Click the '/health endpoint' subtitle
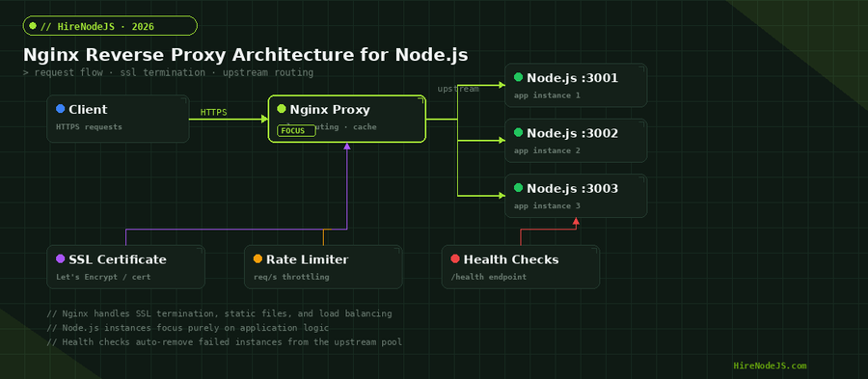This screenshot has height=379, width=868. pyautogui.click(x=489, y=277)
